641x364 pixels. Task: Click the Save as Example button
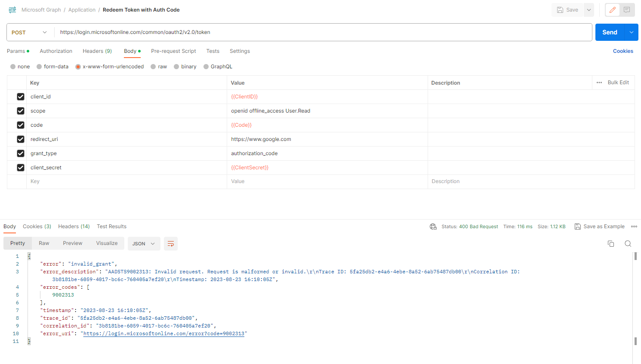point(600,226)
